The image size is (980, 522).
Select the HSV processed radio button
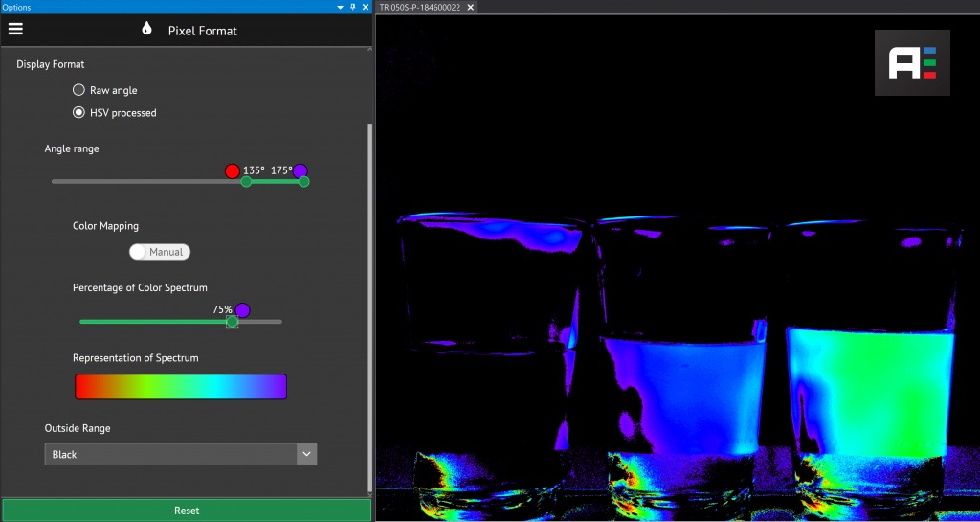78,112
